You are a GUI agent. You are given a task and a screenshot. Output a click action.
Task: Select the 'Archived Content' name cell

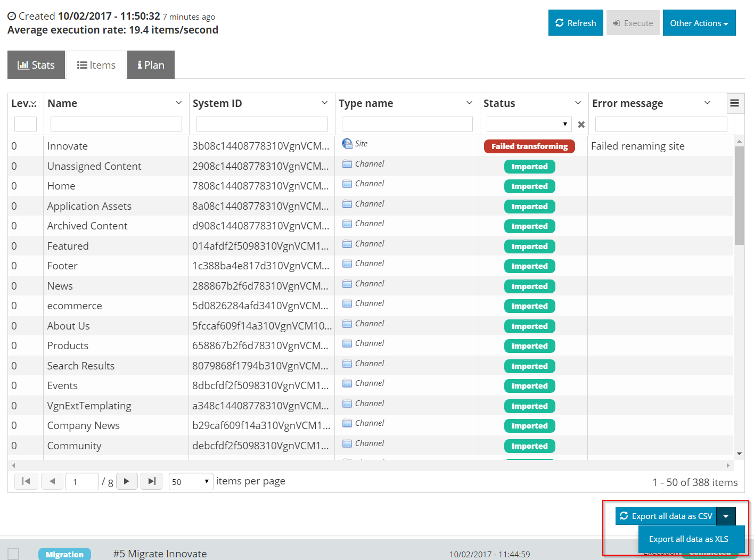(87, 226)
